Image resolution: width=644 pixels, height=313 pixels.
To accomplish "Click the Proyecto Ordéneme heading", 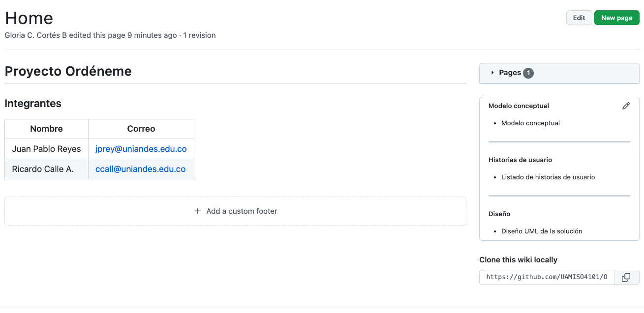I will pos(68,71).
